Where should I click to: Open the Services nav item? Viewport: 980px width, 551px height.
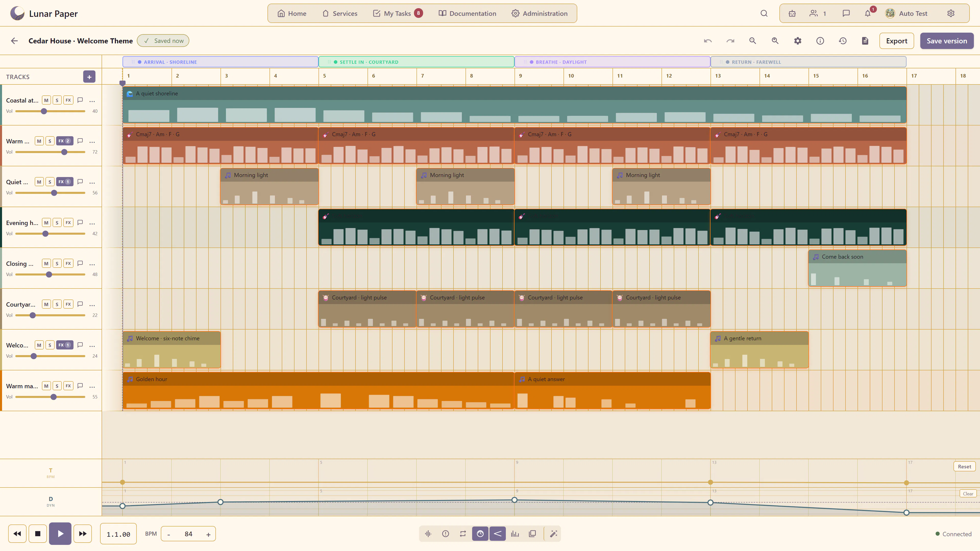[340, 13]
